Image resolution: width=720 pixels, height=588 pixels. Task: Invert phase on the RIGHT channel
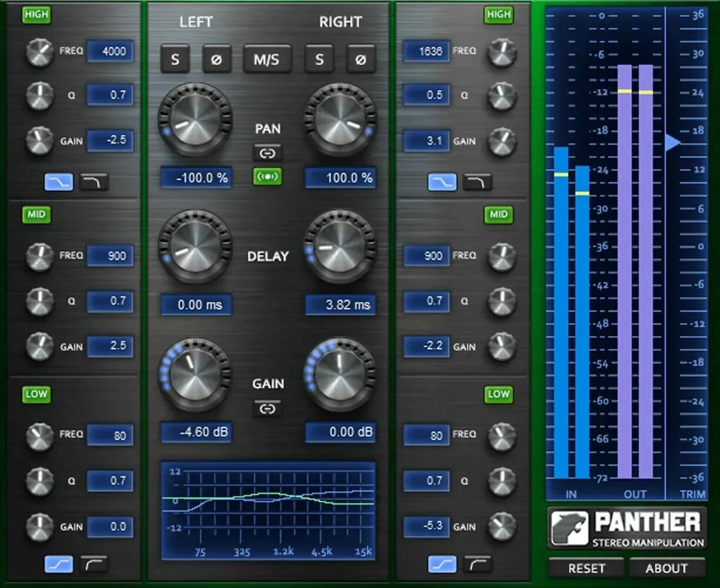(x=361, y=59)
